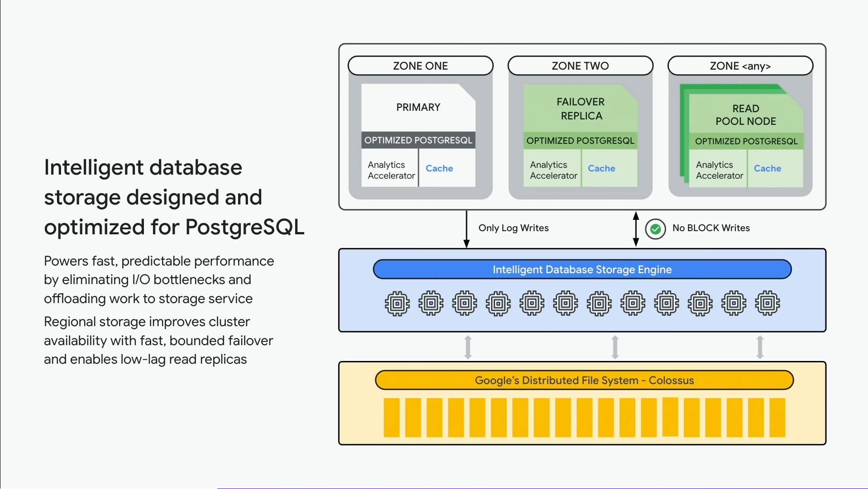868x489 pixels.
Task: Collapse the ZONE <any> container
Action: (x=740, y=66)
